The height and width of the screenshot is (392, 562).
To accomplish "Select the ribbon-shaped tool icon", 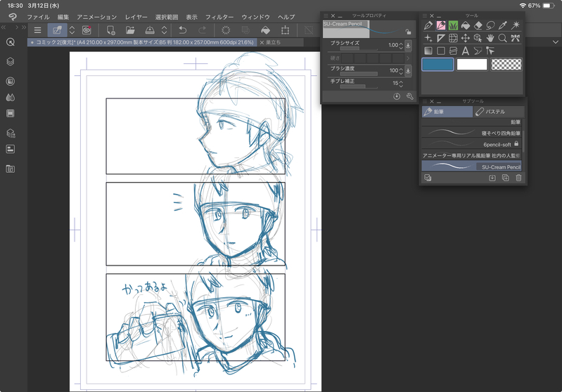I will point(516,38).
